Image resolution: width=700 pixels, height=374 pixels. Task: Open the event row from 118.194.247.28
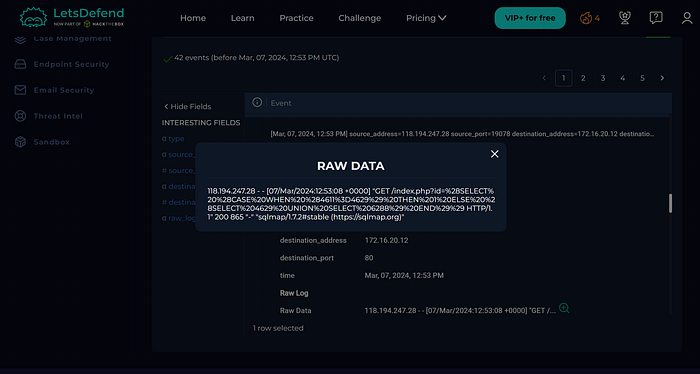point(462,133)
